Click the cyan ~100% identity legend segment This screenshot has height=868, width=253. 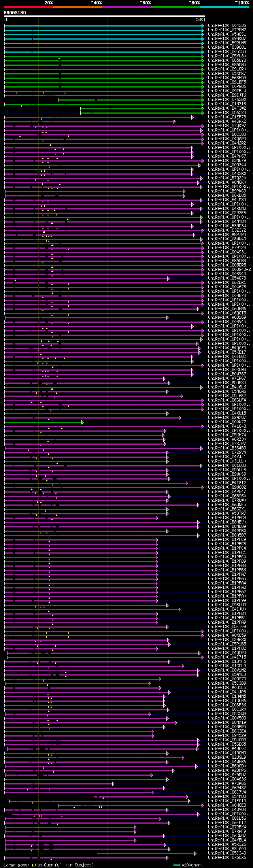[x=225, y=7]
